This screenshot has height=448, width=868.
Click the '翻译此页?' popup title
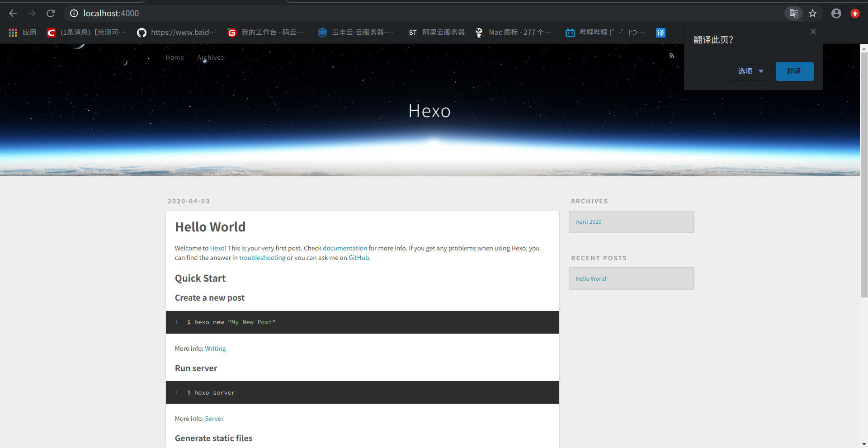point(713,40)
